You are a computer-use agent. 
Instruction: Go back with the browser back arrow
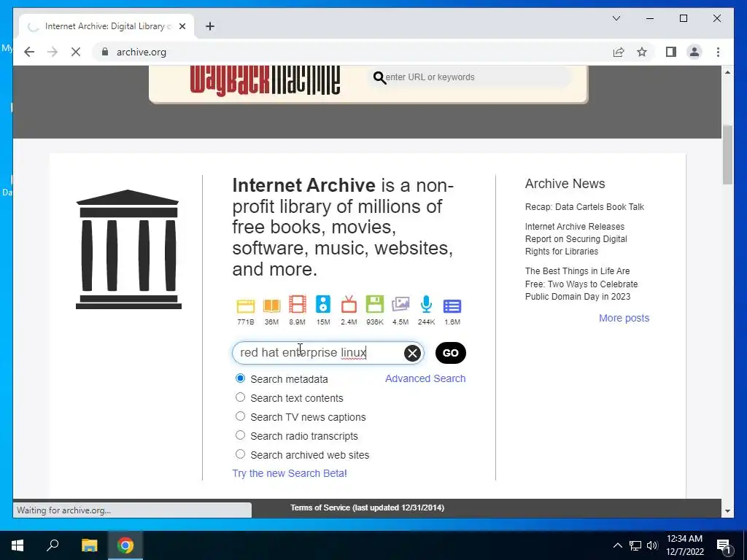29,52
